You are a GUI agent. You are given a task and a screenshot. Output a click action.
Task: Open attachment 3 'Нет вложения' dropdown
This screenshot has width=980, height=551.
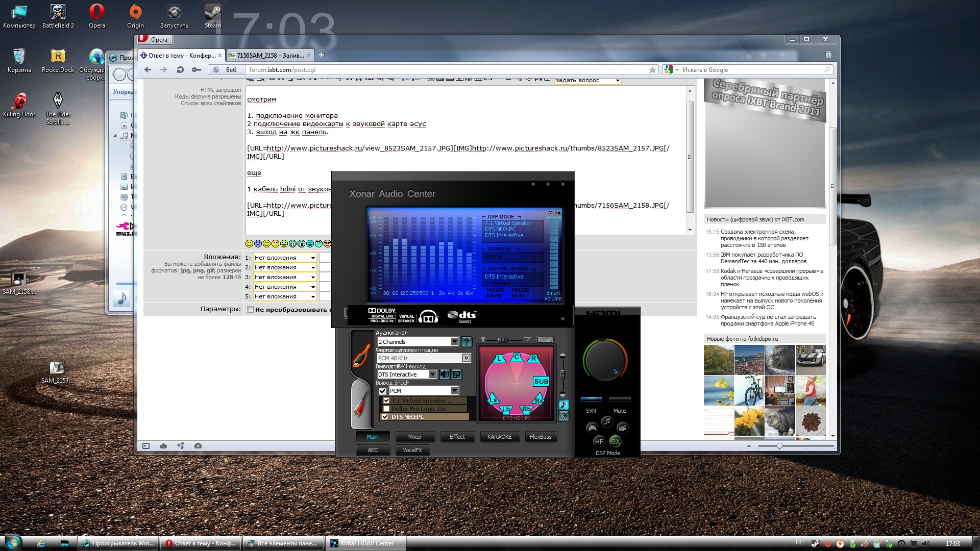[x=285, y=277]
